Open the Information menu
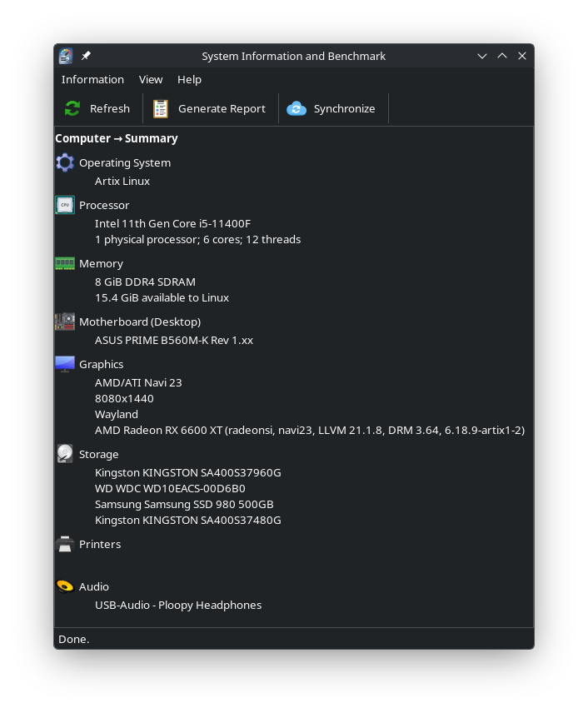The image size is (588, 713). pos(92,79)
